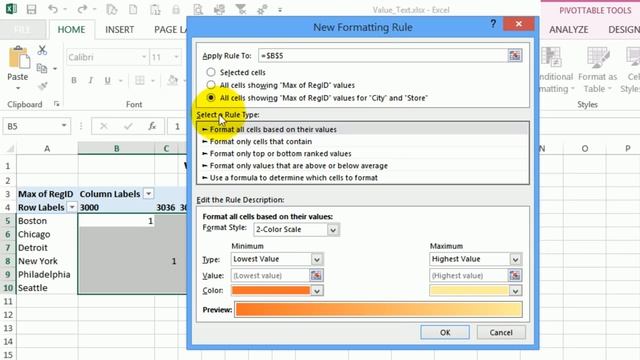Click the Maximum Value input field
The height and width of the screenshot is (360, 640).
[x=469, y=276]
